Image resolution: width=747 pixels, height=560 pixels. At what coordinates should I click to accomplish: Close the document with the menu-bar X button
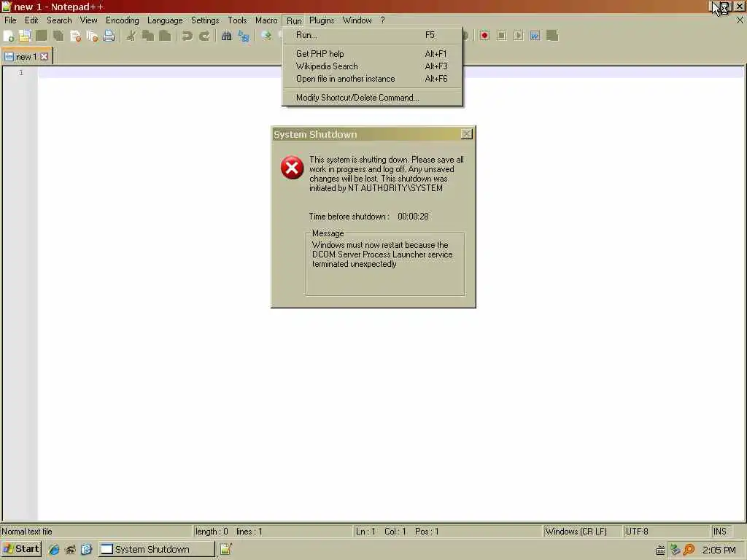coord(740,20)
